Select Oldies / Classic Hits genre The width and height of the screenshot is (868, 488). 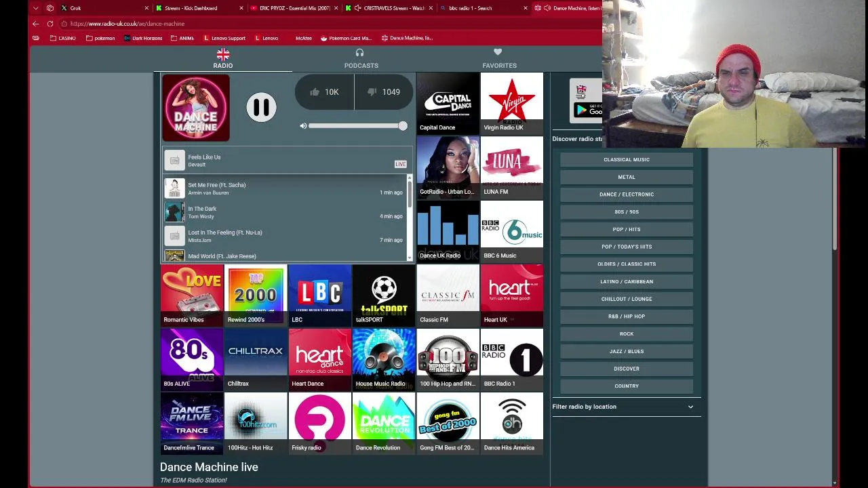(x=627, y=264)
